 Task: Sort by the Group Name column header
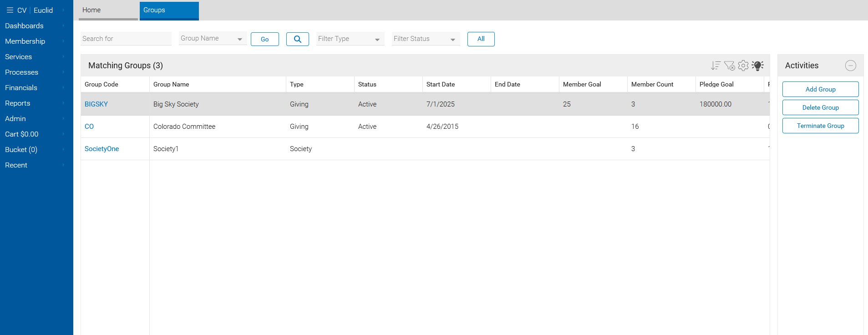(218, 84)
